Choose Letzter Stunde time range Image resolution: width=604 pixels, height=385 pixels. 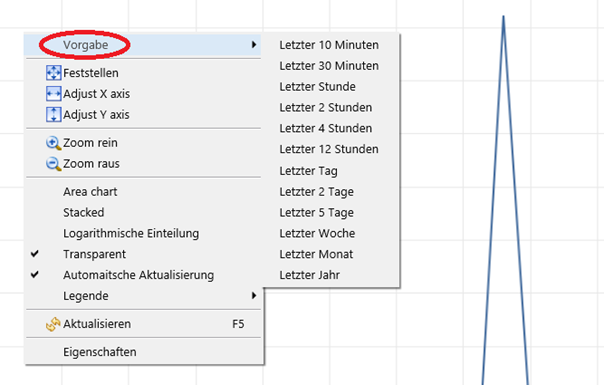tap(317, 86)
